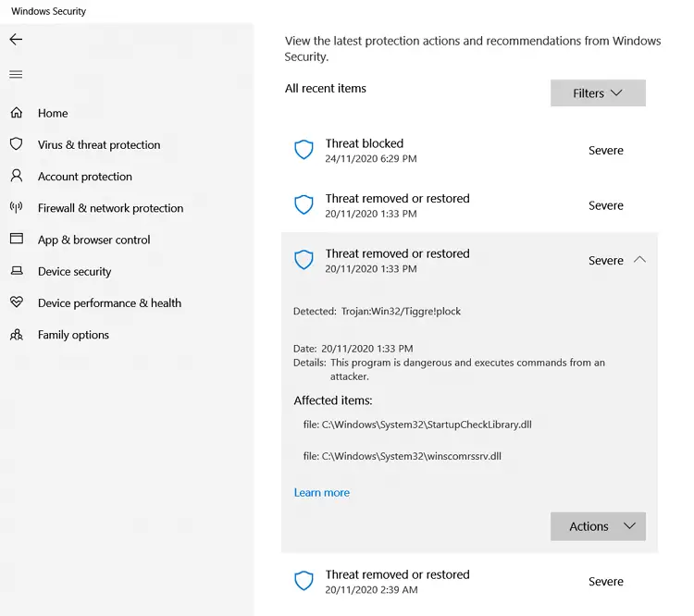Image resolution: width=694 pixels, height=616 pixels.
Task: Open the Actions dropdown
Action: point(598,526)
